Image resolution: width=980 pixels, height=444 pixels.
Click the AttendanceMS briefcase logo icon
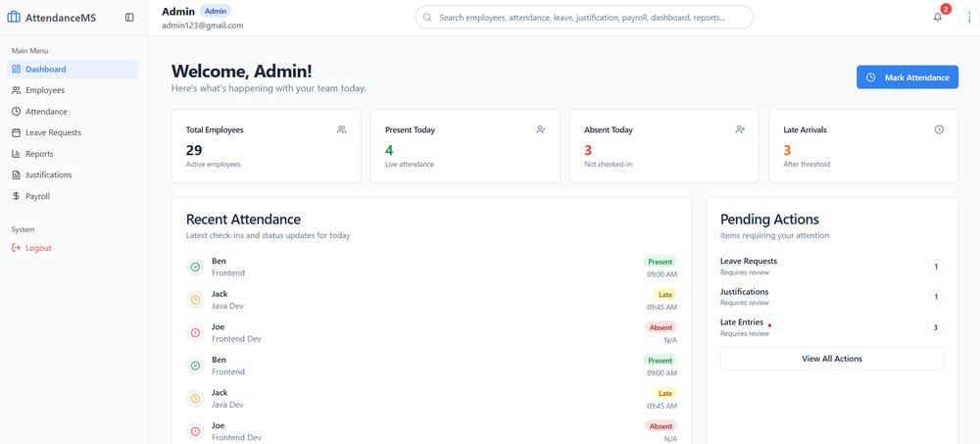pyautogui.click(x=14, y=18)
